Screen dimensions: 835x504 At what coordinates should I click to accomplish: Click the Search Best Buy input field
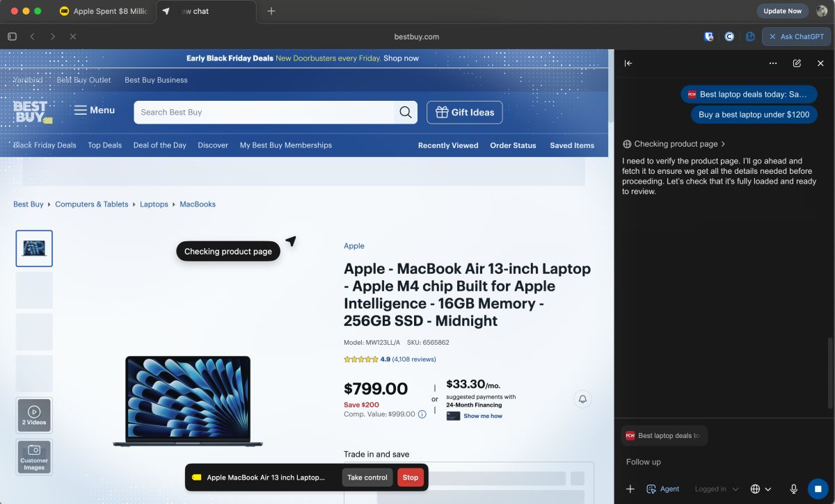click(x=264, y=113)
